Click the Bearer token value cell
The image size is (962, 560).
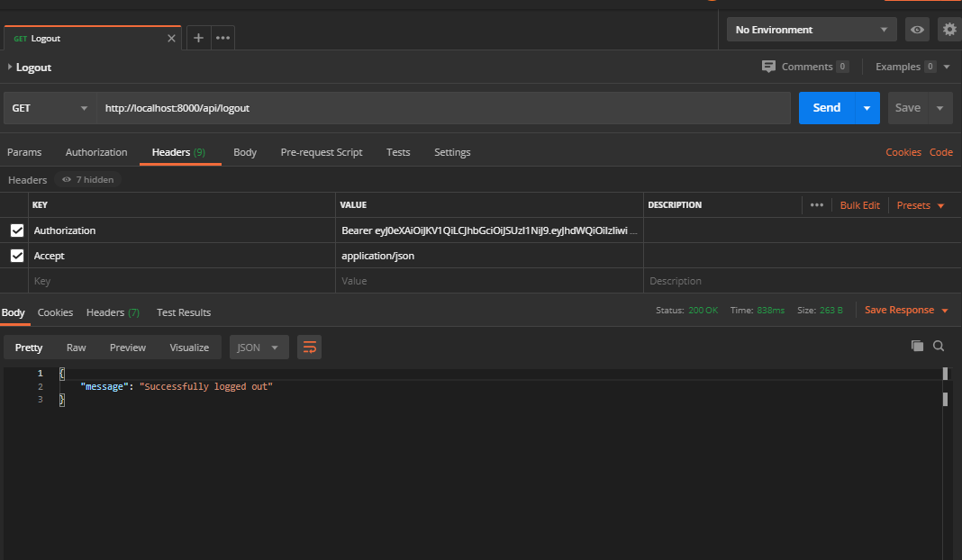tap(489, 230)
